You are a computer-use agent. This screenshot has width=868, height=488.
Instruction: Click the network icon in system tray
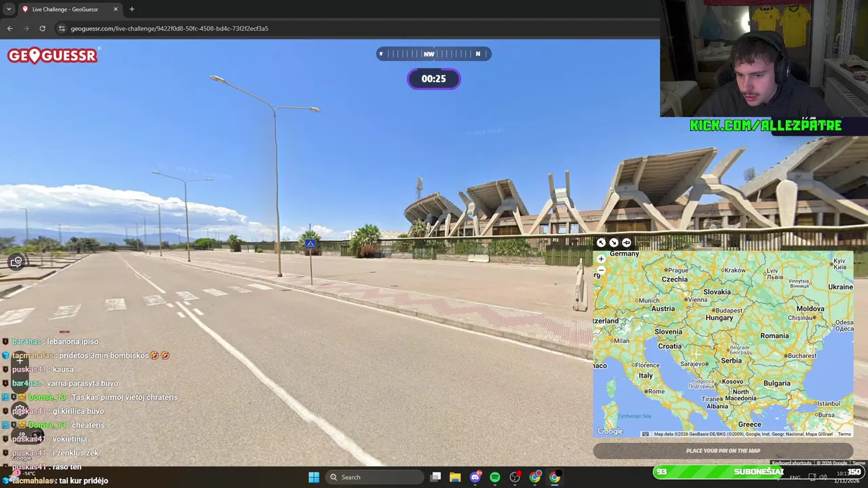[x=811, y=478]
